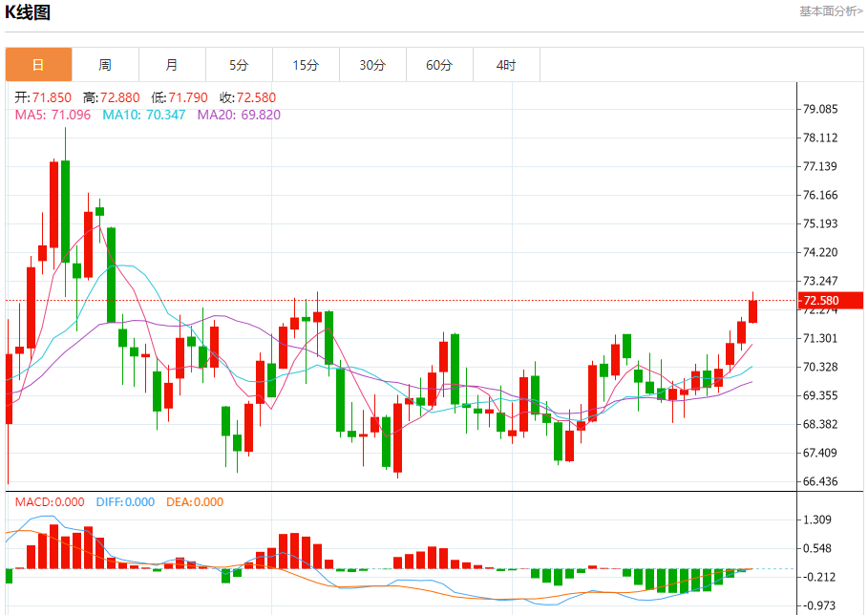Image resolution: width=868 pixels, height=615 pixels.
Task: Click the 66.436 price axis label
Action: tap(820, 481)
